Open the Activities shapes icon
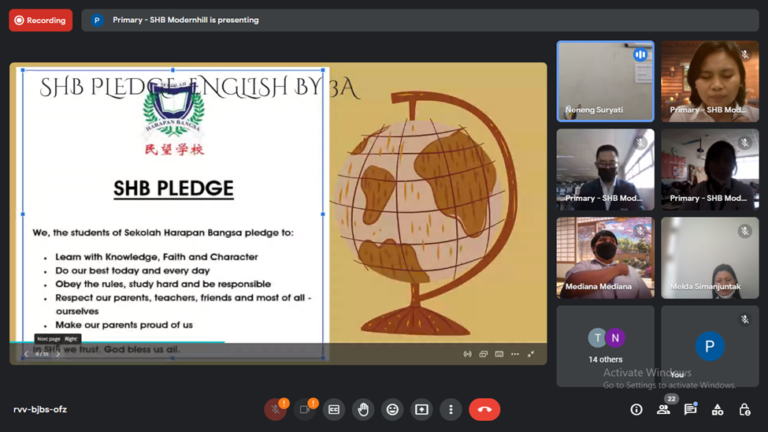This screenshot has width=768, height=432. point(717,409)
